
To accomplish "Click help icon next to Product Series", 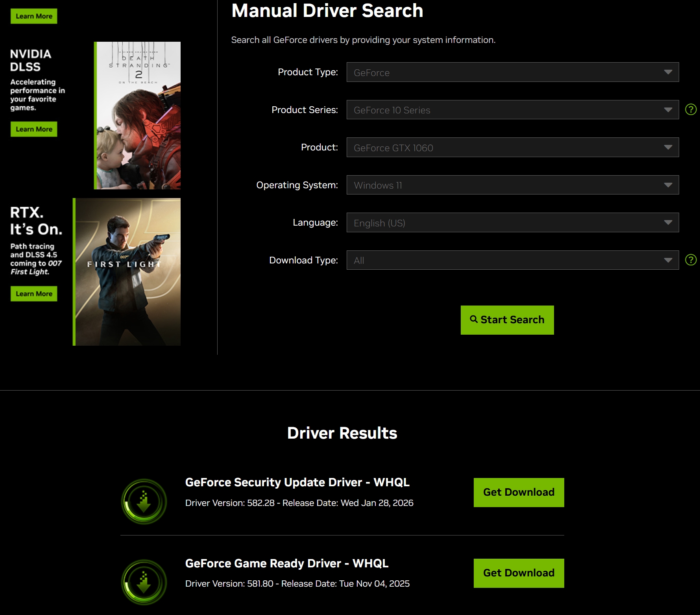I will point(691,109).
